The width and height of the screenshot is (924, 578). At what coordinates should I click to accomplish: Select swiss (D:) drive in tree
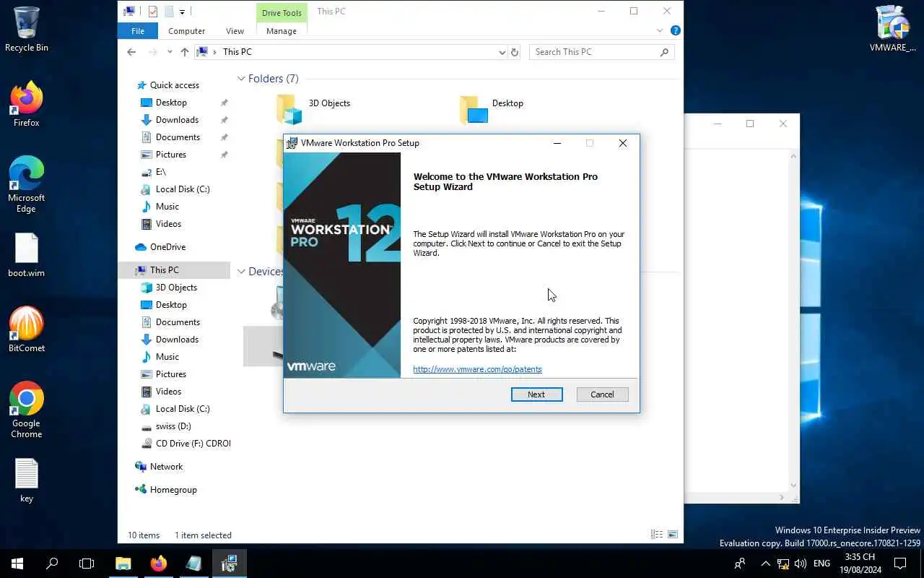(173, 426)
